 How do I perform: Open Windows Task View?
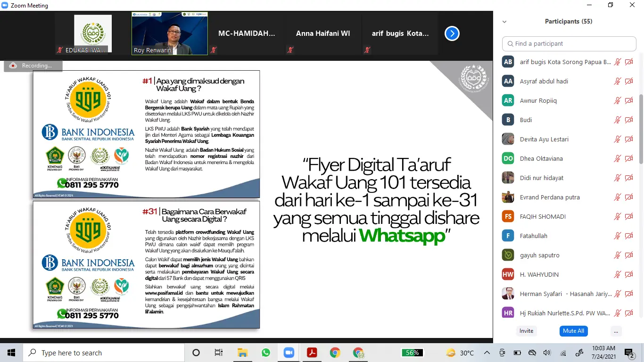219,353
